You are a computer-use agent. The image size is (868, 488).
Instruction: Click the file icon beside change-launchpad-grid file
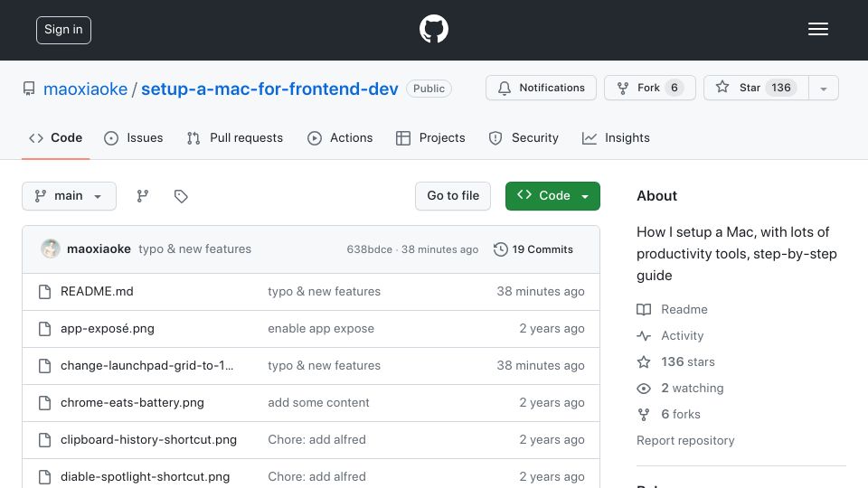45,366
